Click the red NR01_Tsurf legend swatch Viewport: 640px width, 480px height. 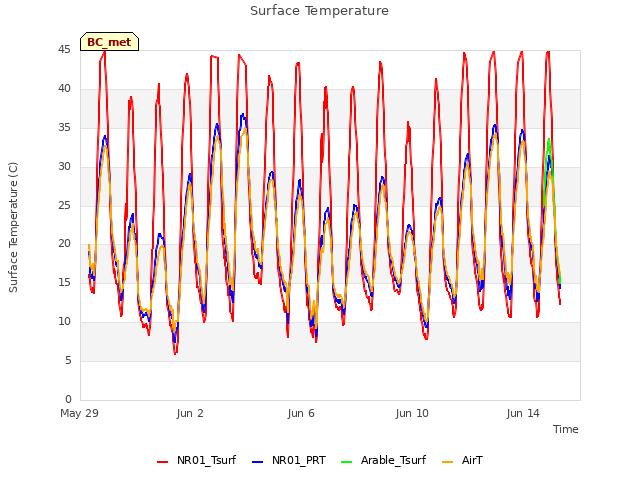(162, 462)
